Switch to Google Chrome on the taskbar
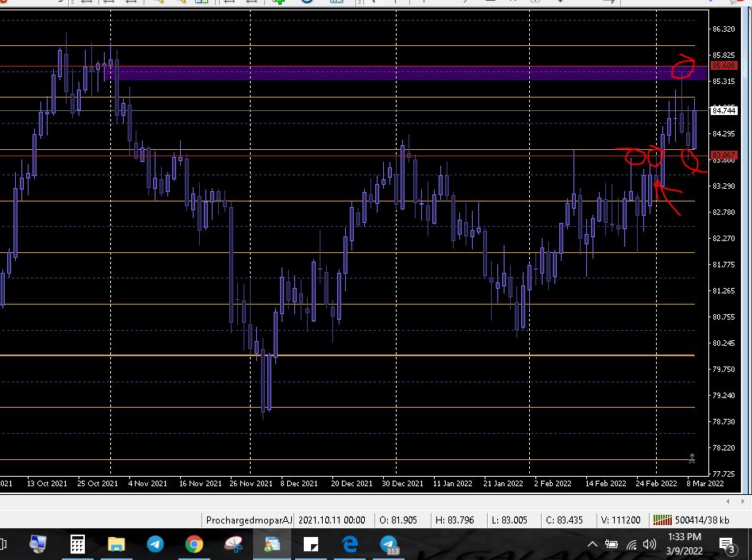 (x=194, y=544)
